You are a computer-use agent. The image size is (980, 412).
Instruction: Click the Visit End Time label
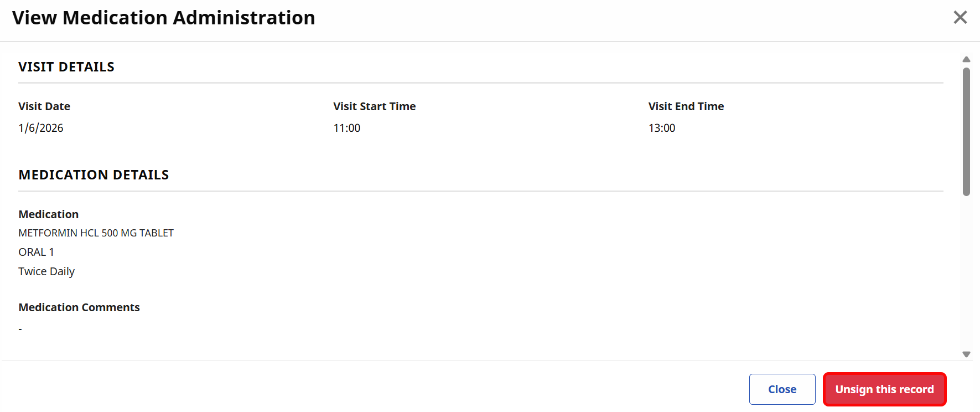(686, 106)
